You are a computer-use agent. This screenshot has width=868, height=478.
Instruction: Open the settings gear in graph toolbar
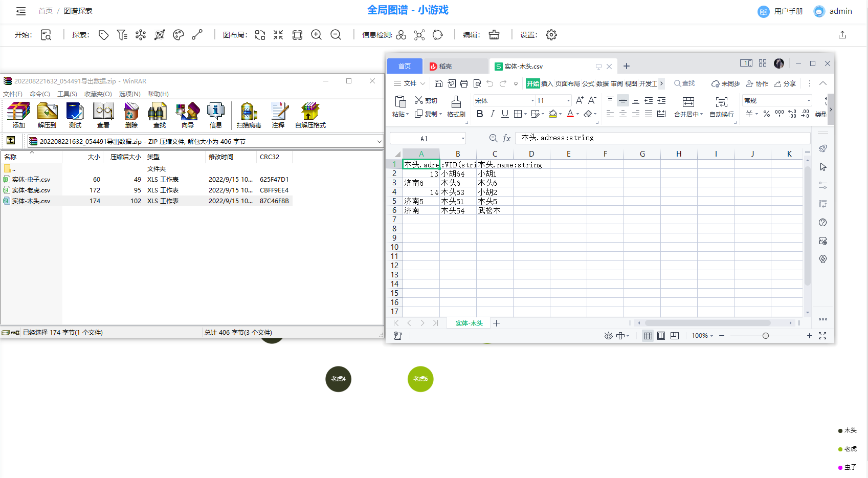pyautogui.click(x=551, y=35)
